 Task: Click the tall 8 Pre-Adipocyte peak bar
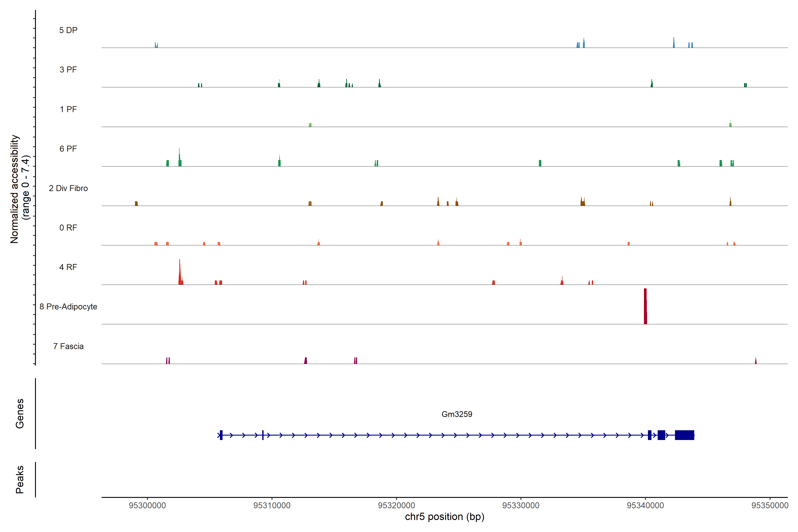pos(645,306)
